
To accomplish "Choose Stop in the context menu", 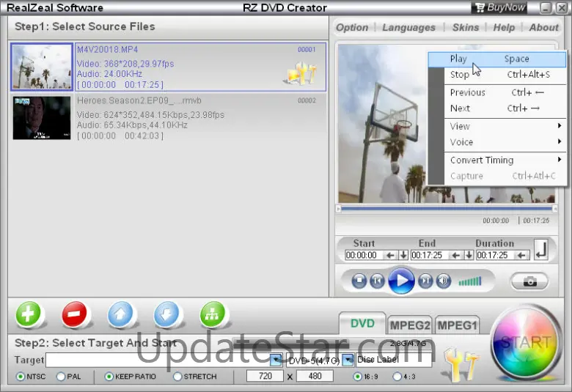I will [x=505, y=75].
